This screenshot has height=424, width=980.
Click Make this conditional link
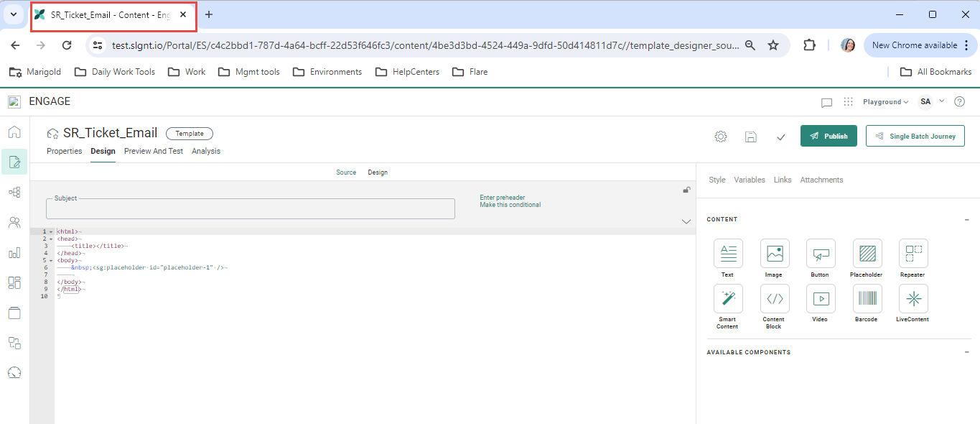click(510, 206)
